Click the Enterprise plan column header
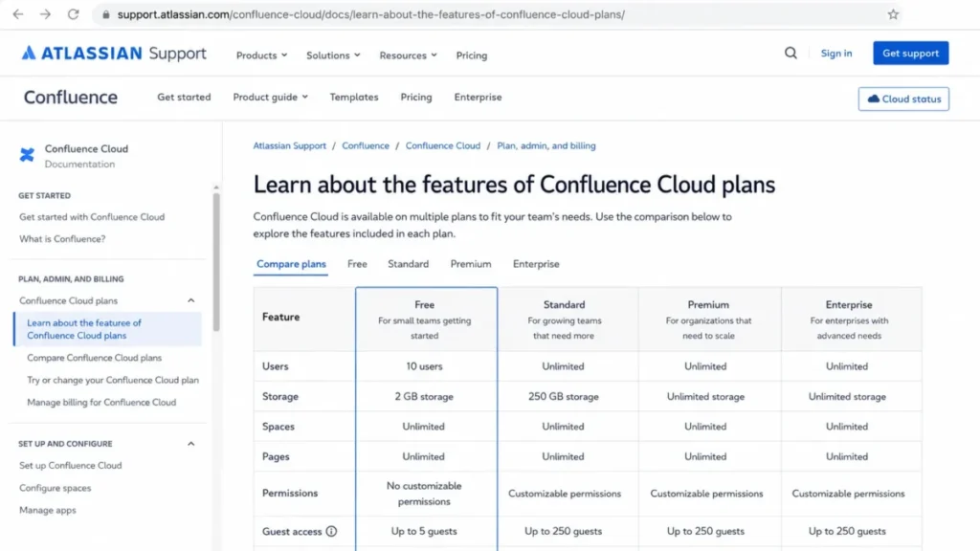The width and height of the screenshot is (980, 551). point(851,320)
